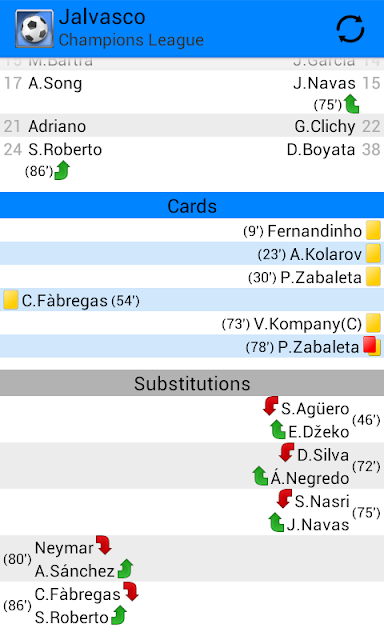Image resolution: width=384 pixels, height=640 pixels.
Task: Tap the red arrow next to Neymar
Action: [x=104, y=545]
